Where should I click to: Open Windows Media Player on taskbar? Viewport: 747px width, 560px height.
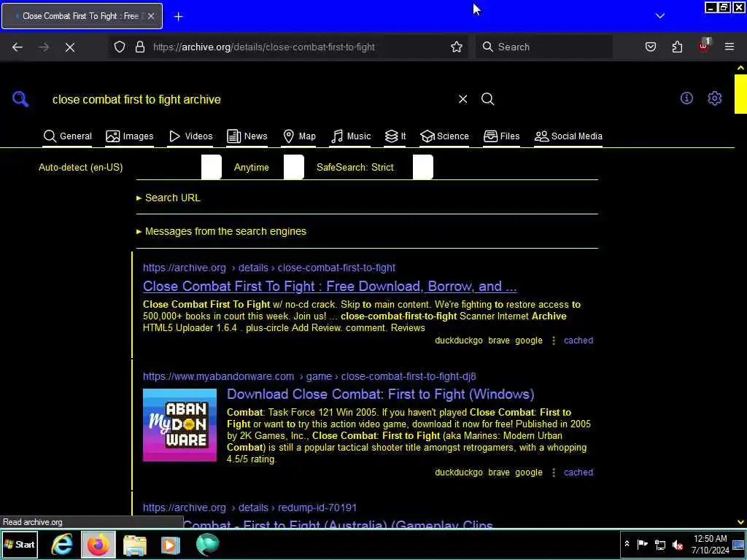click(x=170, y=545)
